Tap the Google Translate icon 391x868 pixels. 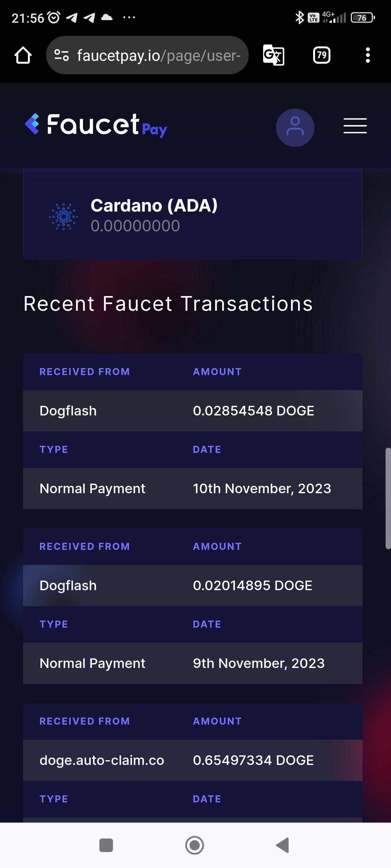tap(274, 55)
